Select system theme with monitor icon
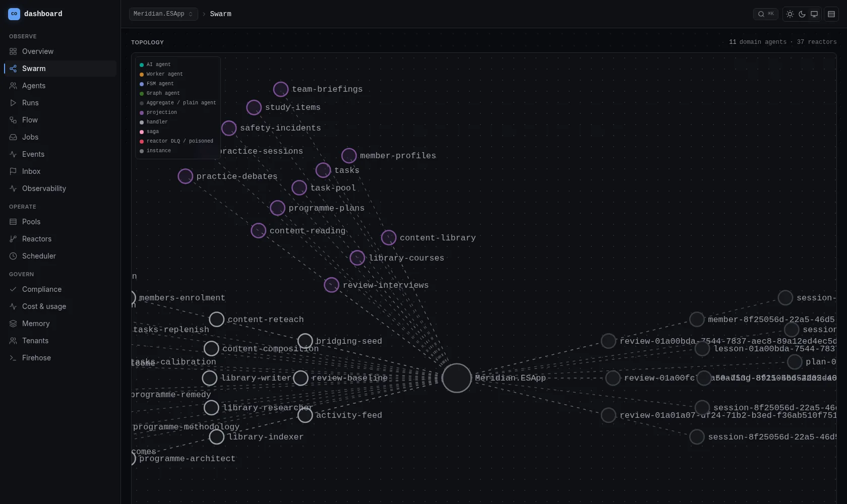The height and width of the screenshot is (504, 847). point(814,14)
